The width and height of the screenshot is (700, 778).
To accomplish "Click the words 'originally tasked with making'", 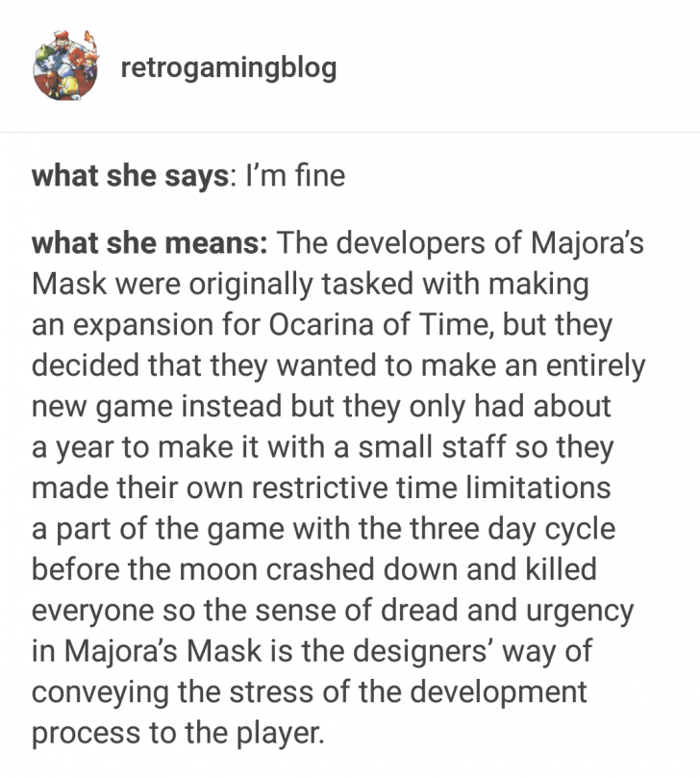I will tap(388, 285).
